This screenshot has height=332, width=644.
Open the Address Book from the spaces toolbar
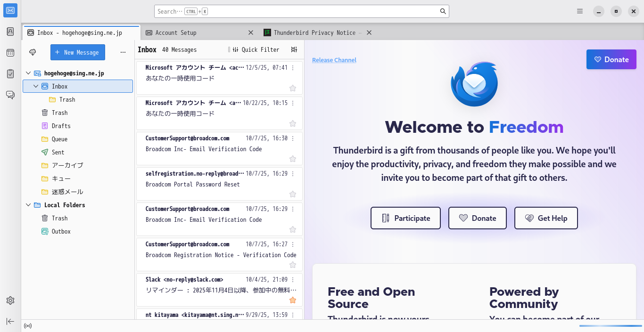click(x=10, y=31)
